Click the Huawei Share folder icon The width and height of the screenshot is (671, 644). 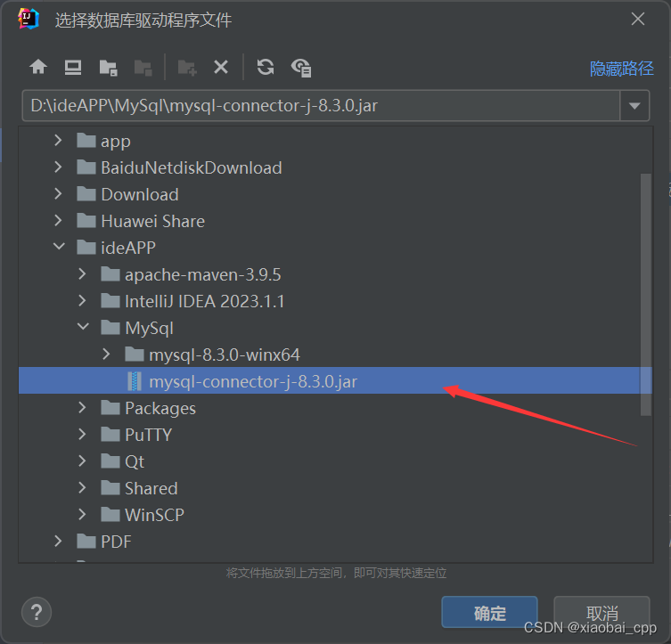(86, 221)
